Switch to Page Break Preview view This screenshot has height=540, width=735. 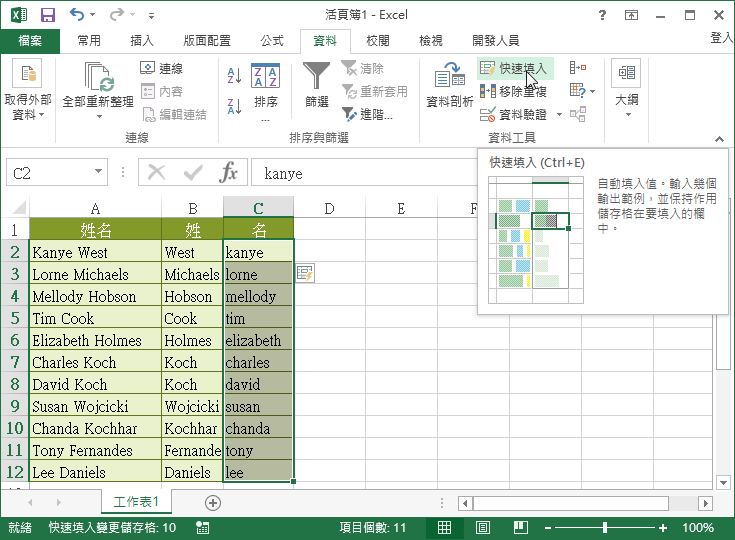(520, 528)
